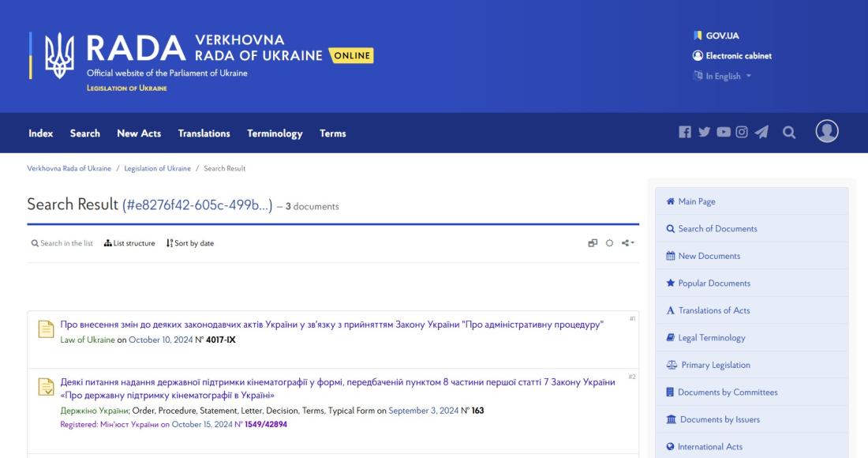Open the Facebook social icon
Screen dimensions: 868x458
point(685,133)
